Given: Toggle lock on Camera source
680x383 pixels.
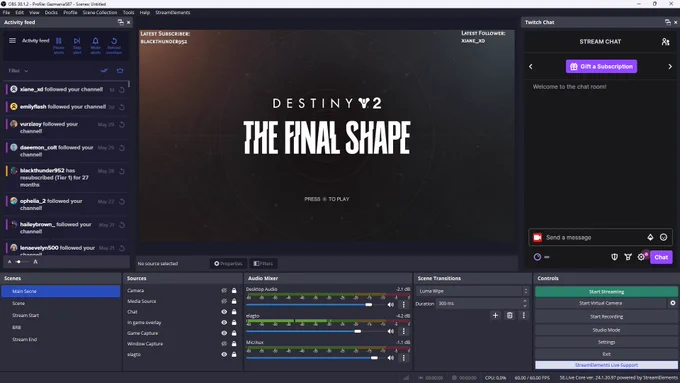Looking at the screenshot, I should pos(234,291).
